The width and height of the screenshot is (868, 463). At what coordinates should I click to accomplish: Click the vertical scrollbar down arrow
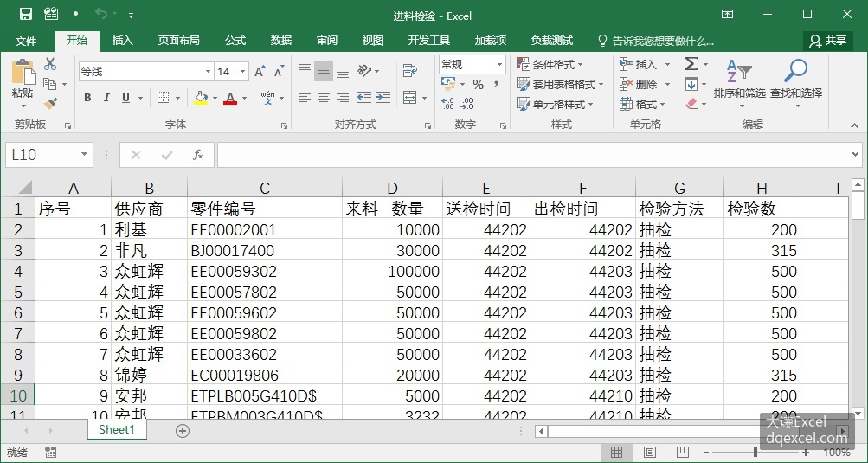point(858,413)
